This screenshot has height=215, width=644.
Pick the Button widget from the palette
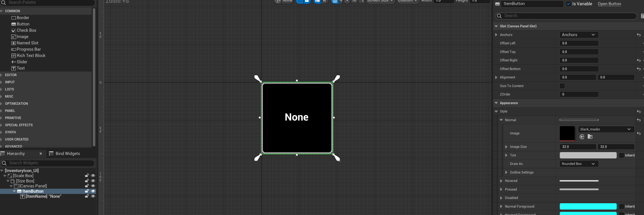click(x=20, y=24)
